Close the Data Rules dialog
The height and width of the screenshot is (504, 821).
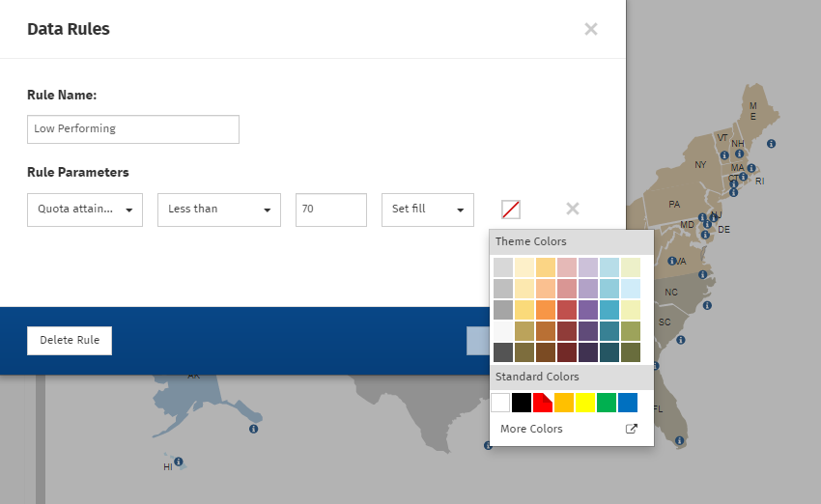point(591,29)
